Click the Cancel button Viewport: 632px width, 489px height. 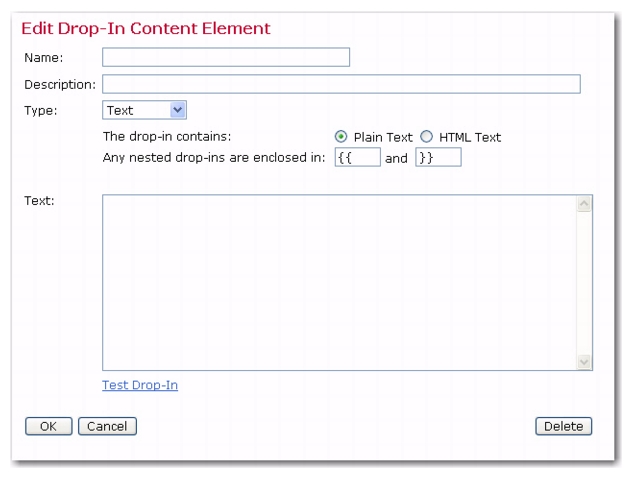point(107,426)
